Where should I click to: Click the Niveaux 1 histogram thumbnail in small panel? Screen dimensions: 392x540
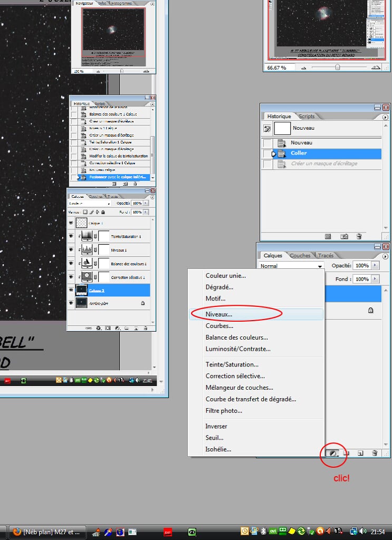click(x=87, y=249)
